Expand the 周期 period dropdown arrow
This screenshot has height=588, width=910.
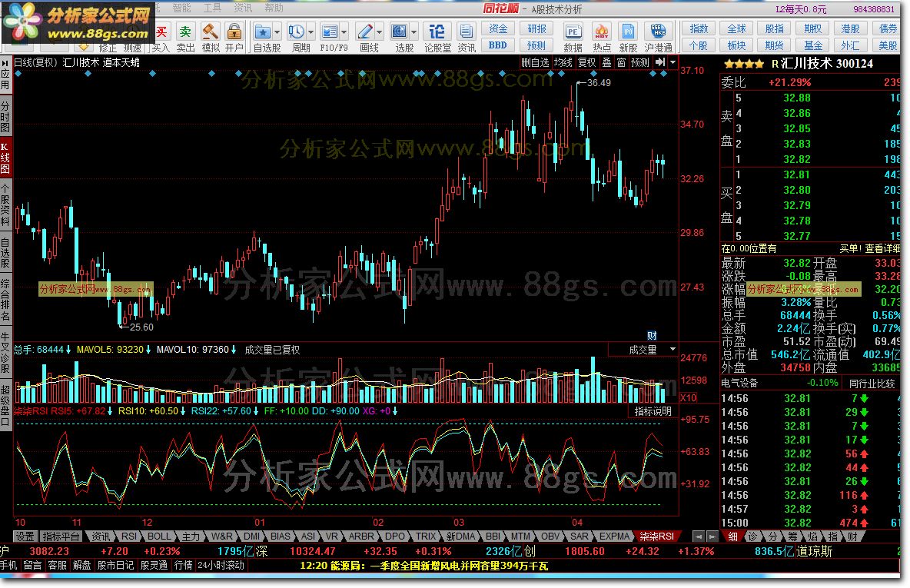pos(311,32)
